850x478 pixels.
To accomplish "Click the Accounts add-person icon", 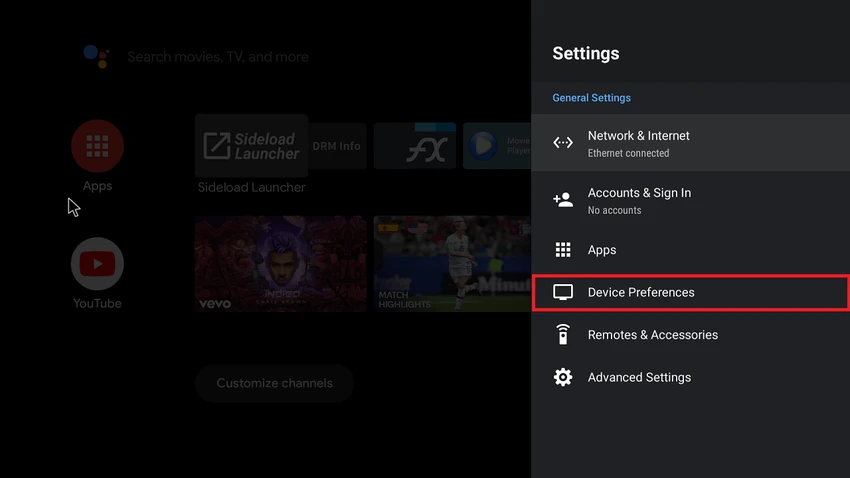I will point(563,200).
